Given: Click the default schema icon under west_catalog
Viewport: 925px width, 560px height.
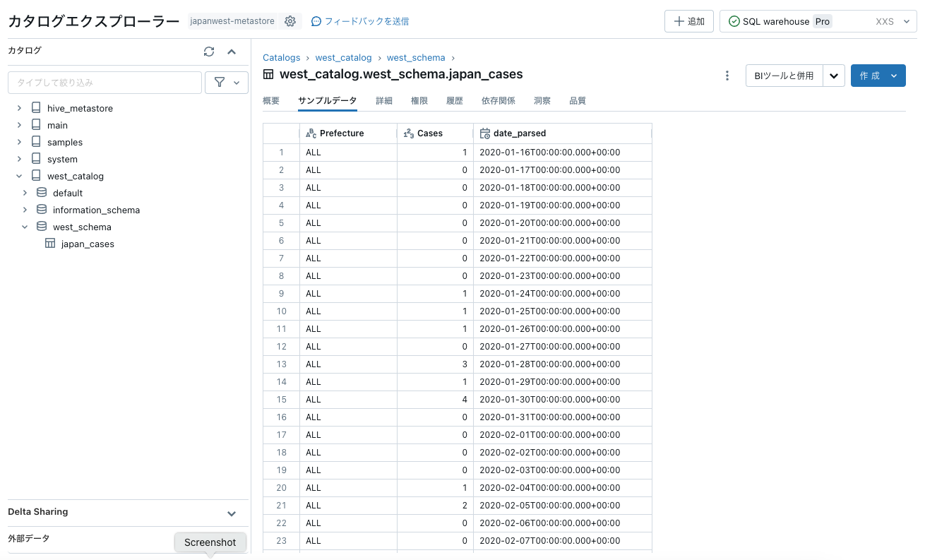Looking at the screenshot, I should tap(41, 192).
